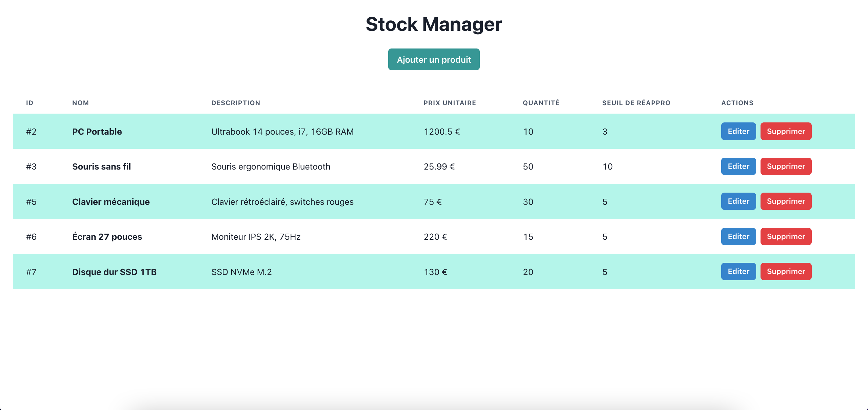This screenshot has height=410, width=868.
Task: Edit the Disque dur SSD 1TB item
Action: pos(738,271)
